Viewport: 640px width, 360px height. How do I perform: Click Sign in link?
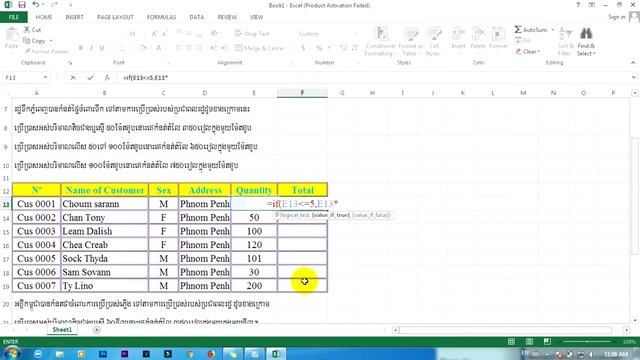click(x=616, y=17)
